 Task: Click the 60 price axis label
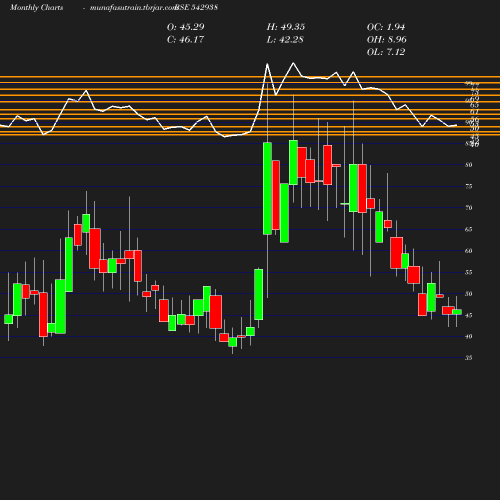(469, 251)
